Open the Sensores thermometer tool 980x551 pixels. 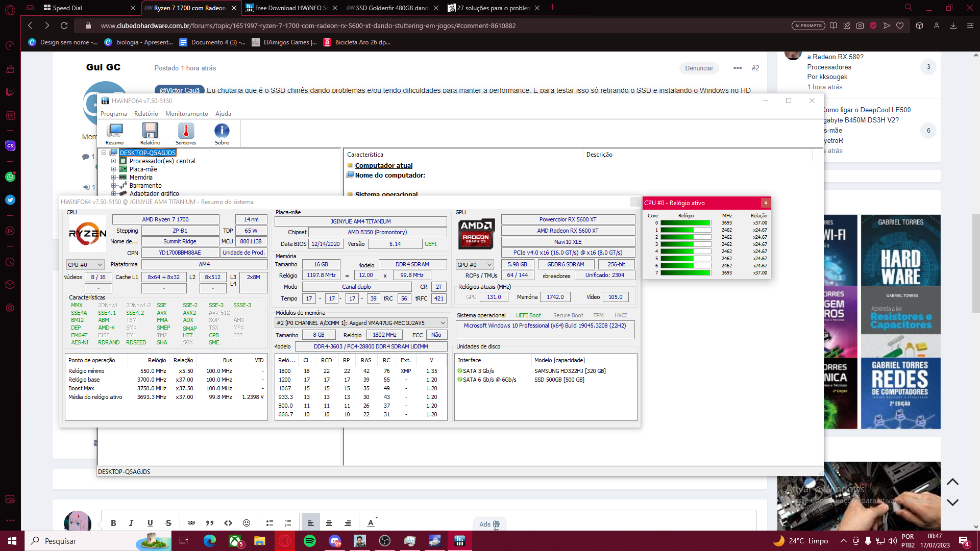click(186, 134)
